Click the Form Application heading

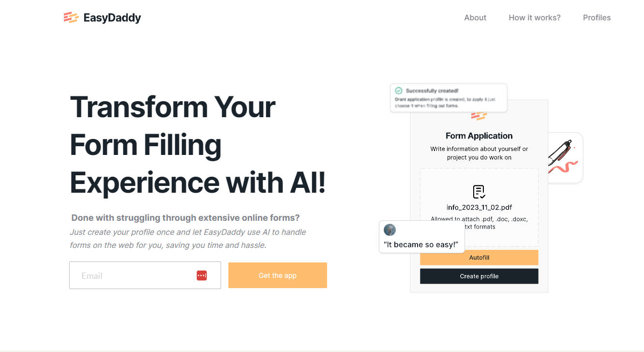(x=479, y=136)
